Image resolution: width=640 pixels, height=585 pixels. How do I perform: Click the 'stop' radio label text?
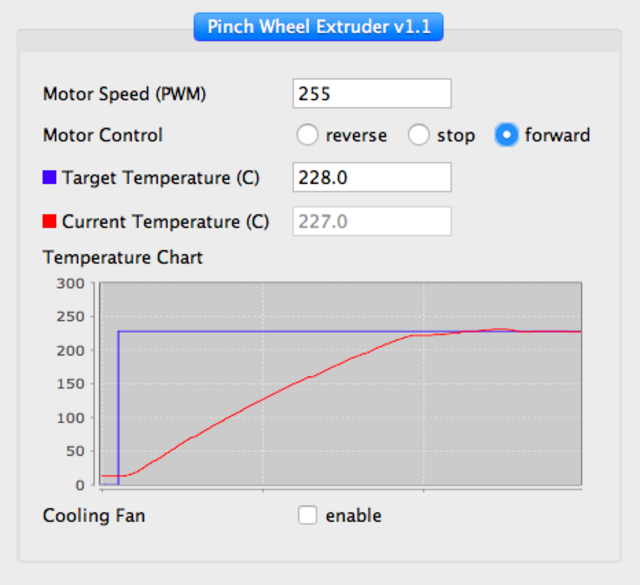click(x=456, y=136)
